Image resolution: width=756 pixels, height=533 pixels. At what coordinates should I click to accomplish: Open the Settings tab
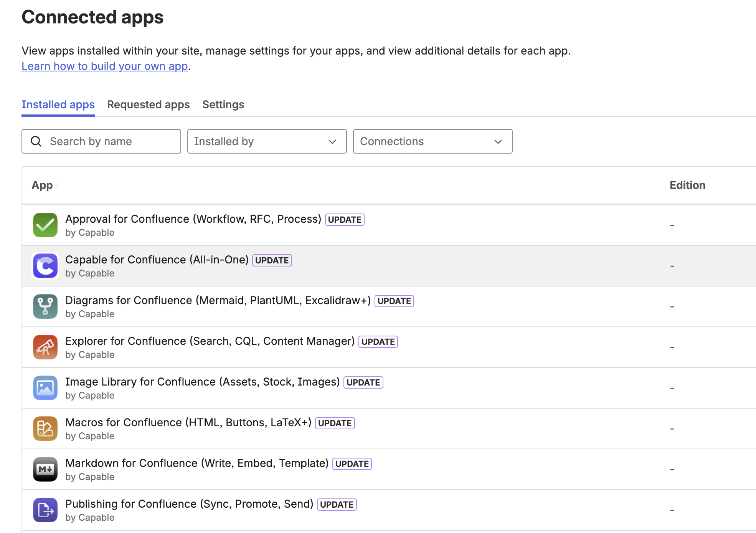point(223,104)
